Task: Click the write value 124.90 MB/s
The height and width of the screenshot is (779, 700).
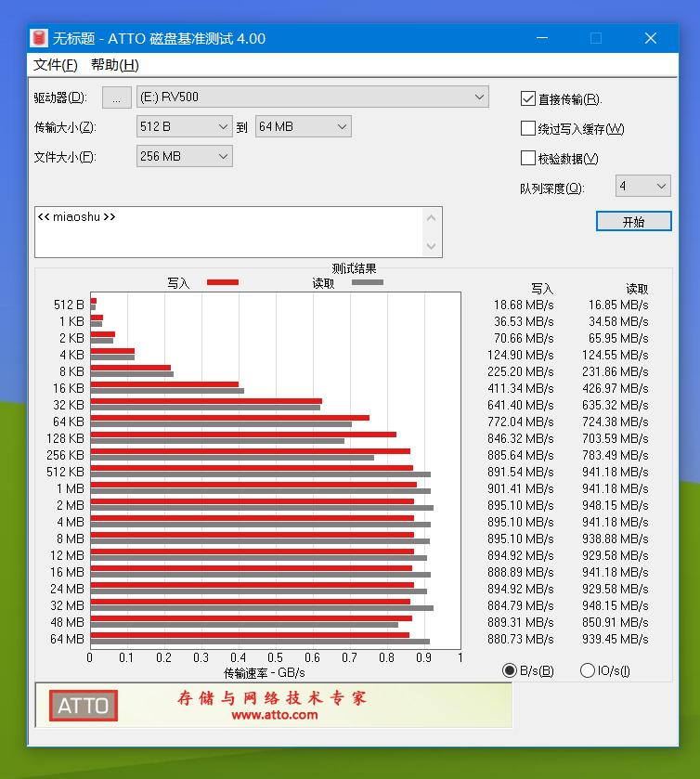Action: coord(521,356)
